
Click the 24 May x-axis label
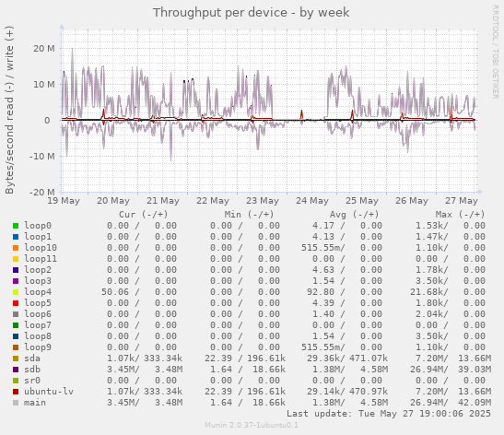pyautogui.click(x=312, y=201)
